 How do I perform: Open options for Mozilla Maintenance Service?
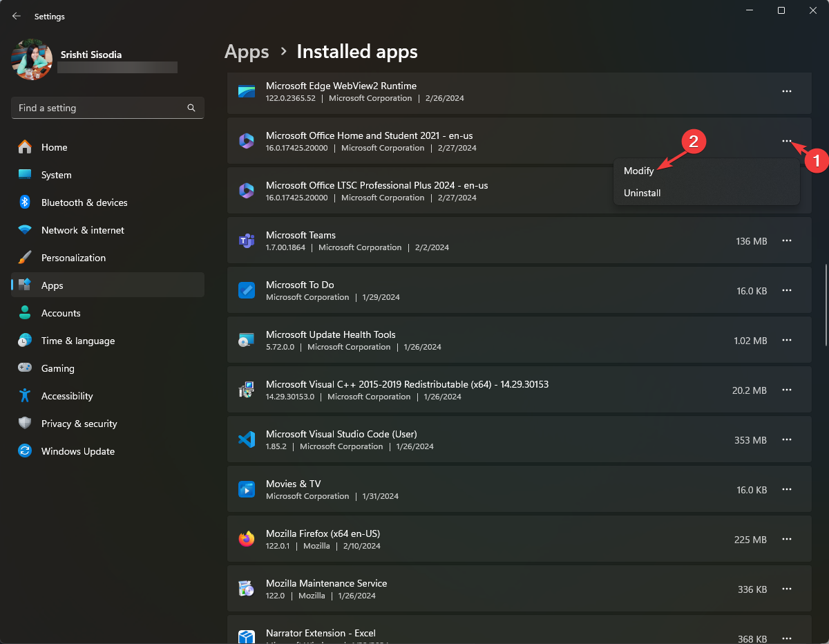coord(786,589)
